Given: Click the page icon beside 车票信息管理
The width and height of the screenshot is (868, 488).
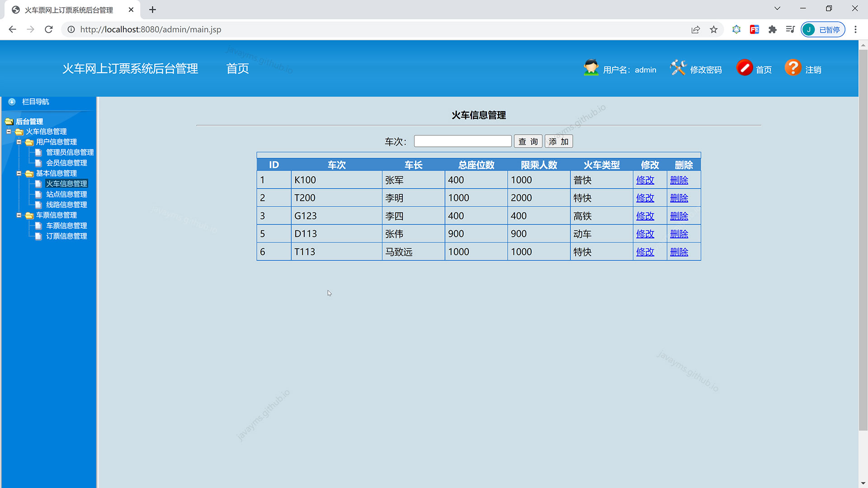Looking at the screenshot, I should (38, 225).
